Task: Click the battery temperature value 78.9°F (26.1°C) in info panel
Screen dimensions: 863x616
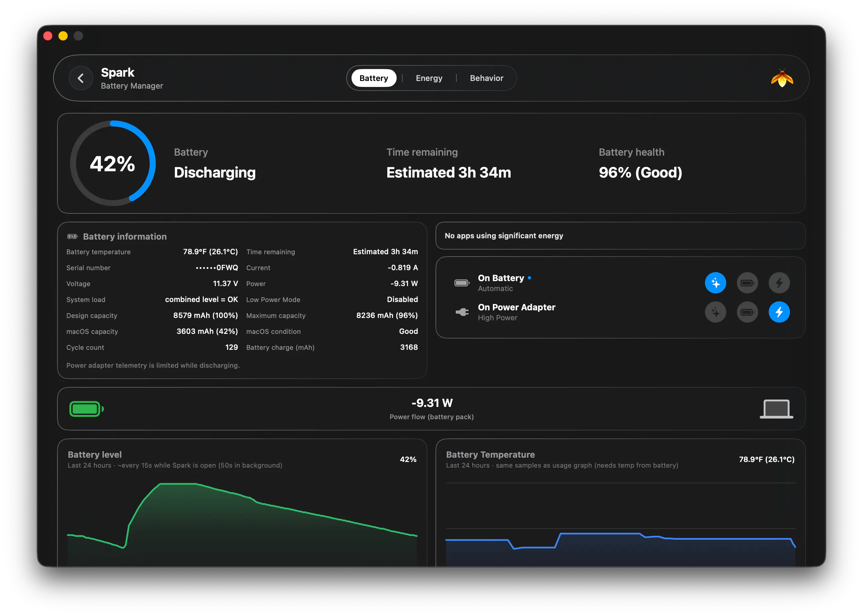Action: pos(210,252)
